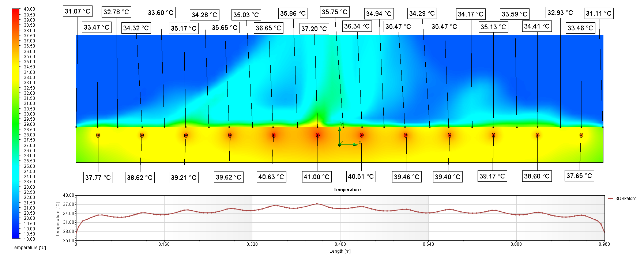The image size is (644, 260).
Task: Select the 36.65 °C callout
Action: pos(268,28)
